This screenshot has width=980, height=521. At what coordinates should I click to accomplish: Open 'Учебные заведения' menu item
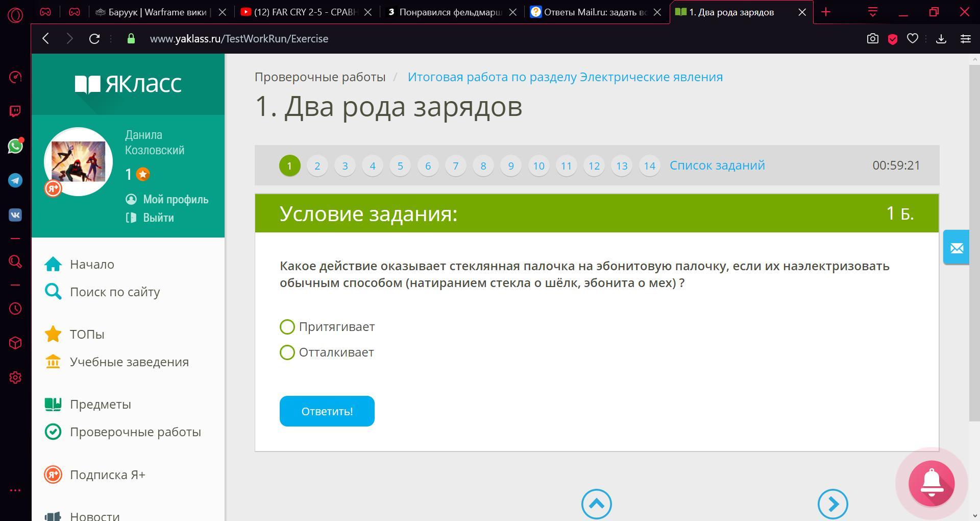tap(116, 362)
